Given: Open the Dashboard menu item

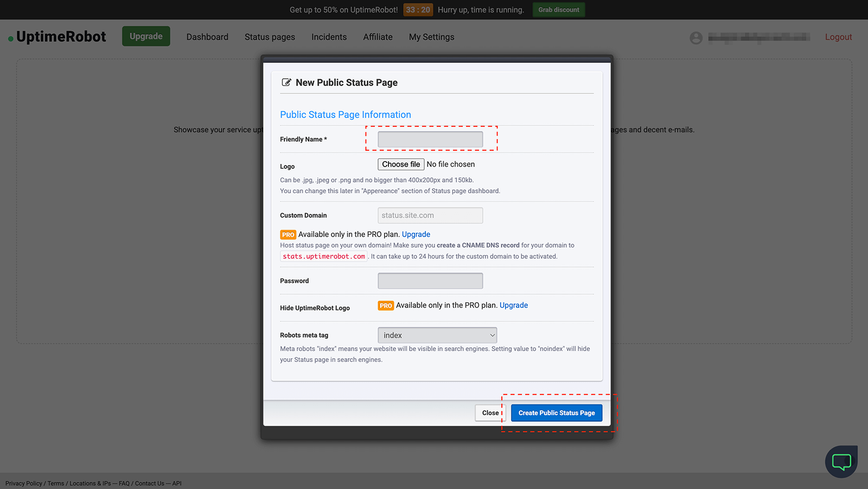Looking at the screenshot, I should tap(207, 37).
